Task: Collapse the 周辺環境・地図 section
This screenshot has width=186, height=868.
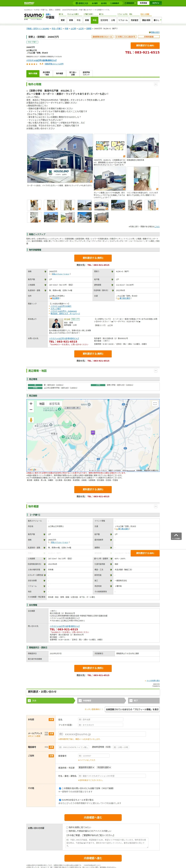Action: point(156,371)
